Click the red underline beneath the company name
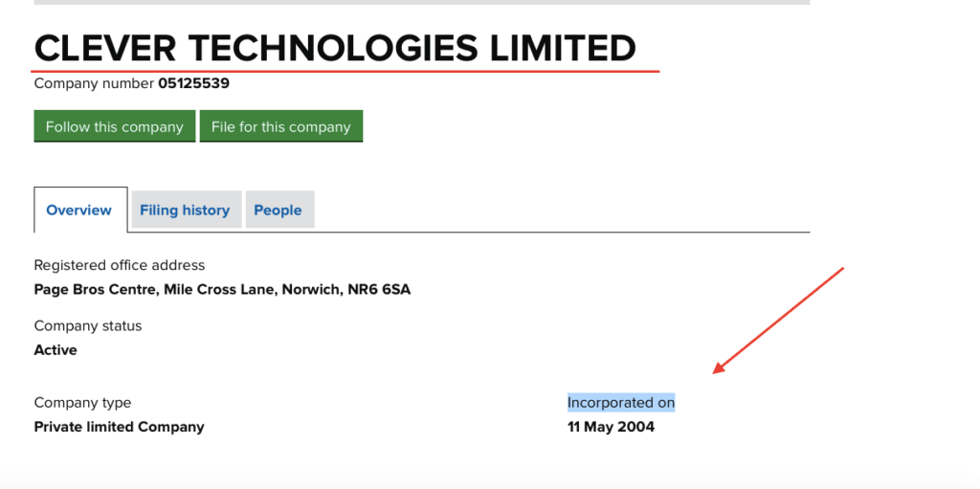The width and height of the screenshot is (980, 489). click(345, 71)
